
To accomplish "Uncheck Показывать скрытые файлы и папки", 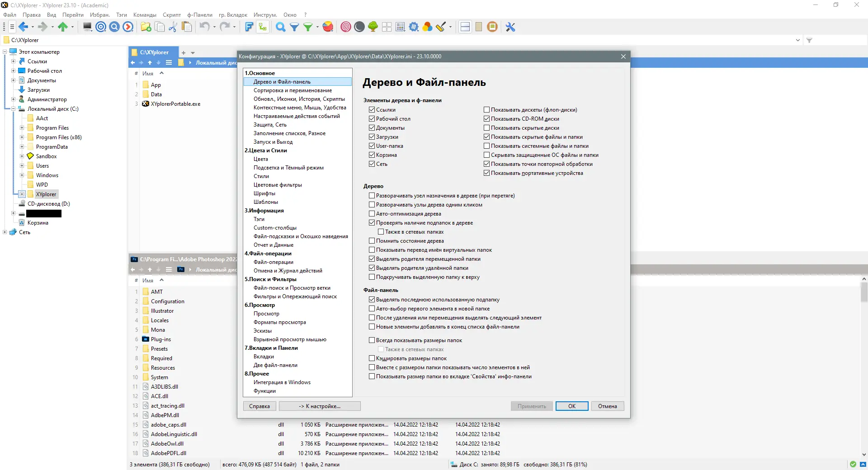I will point(486,137).
